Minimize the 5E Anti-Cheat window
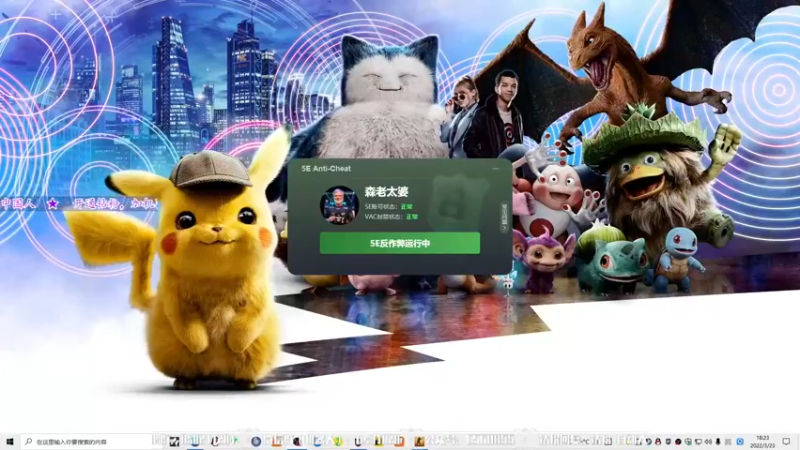800x450 pixels. (x=496, y=168)
